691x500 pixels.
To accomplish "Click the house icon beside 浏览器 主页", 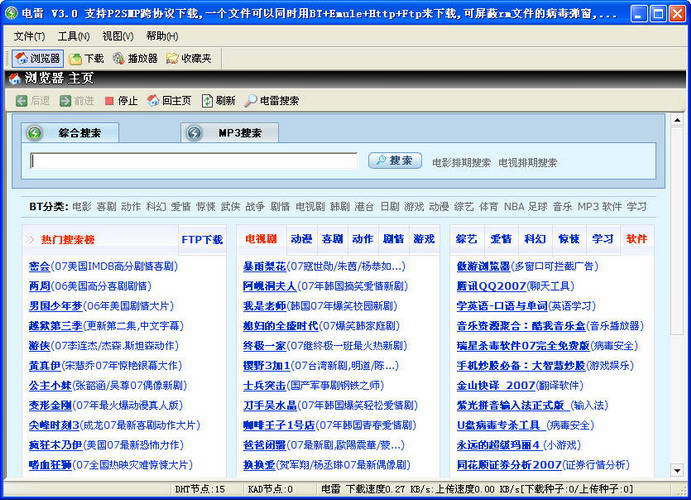I will point(15,78).
